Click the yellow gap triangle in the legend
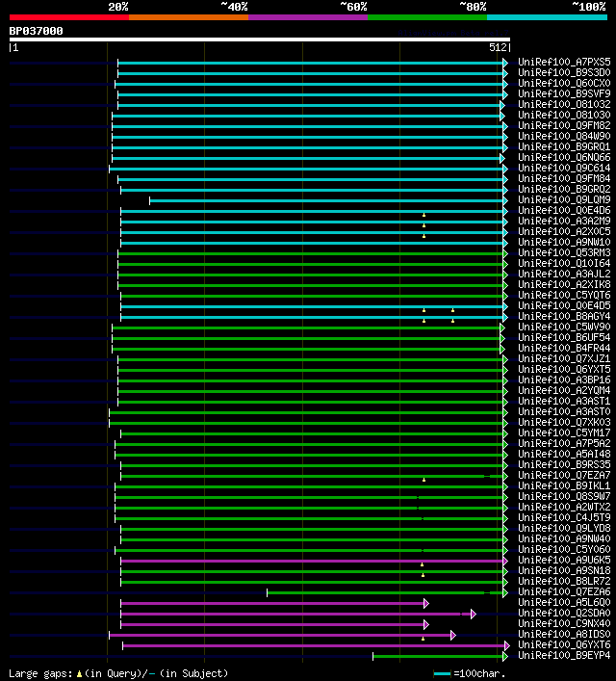This screenshot has height=681, width=616. click(x=79, y=674)
